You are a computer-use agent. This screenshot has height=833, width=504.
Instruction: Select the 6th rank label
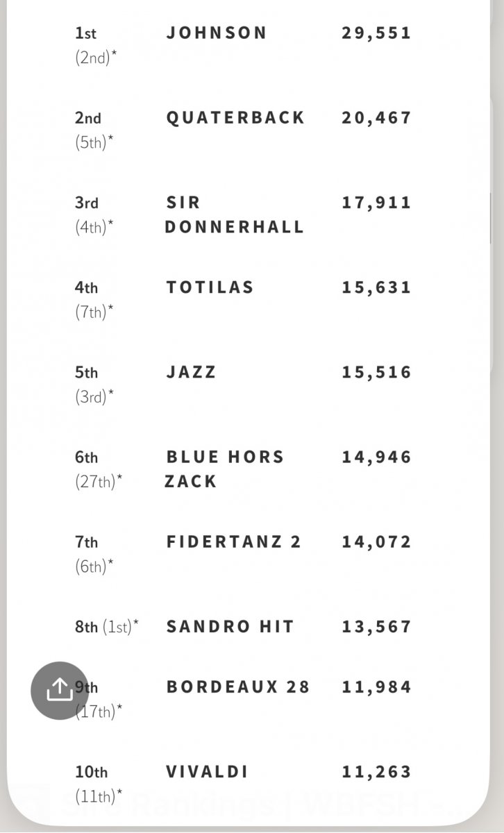pyautogui.click(x=86, y=457)
